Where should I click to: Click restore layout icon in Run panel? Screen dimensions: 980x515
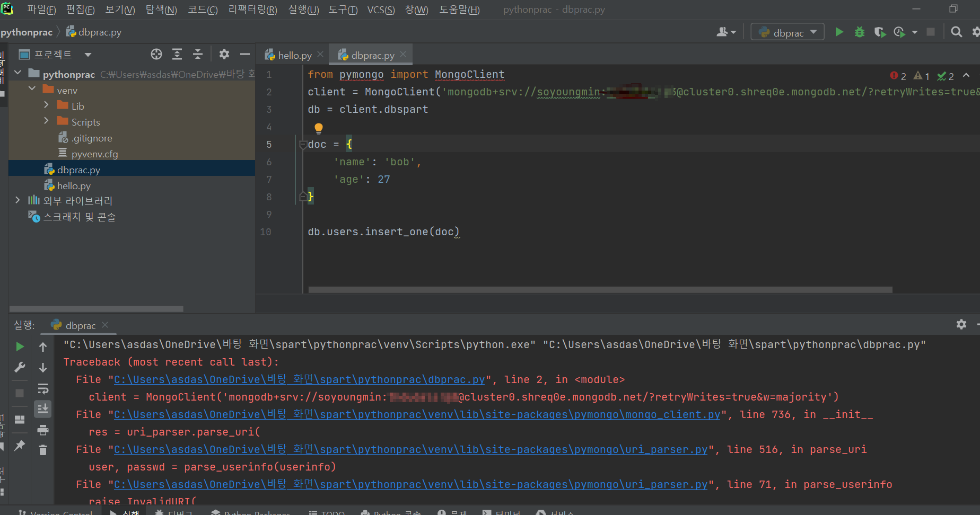[x=20, y=420]
